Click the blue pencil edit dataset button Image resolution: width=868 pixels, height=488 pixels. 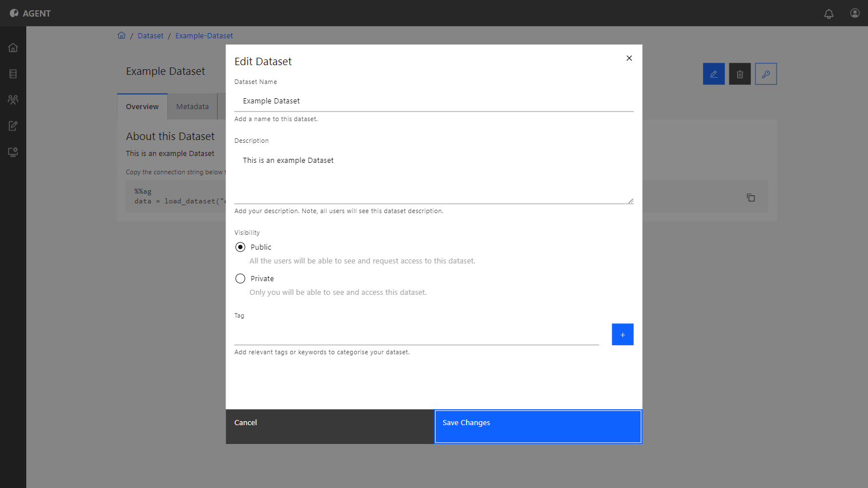(714, 74)
